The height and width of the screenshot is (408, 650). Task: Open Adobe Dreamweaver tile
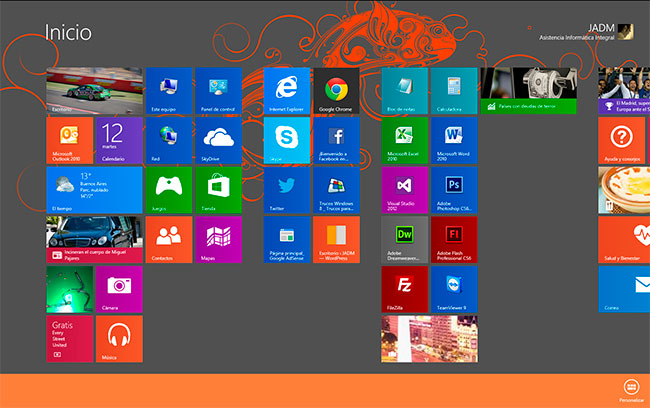click(405, 240)
